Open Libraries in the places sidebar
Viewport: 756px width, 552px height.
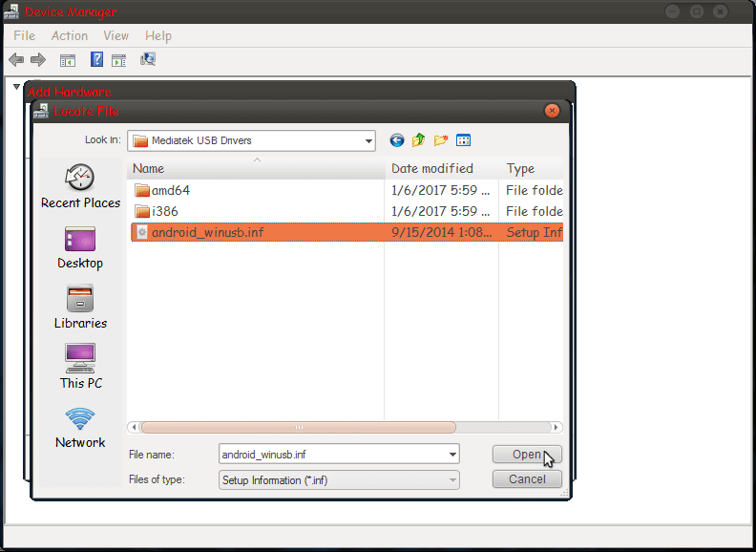click(x=80, y=308)
